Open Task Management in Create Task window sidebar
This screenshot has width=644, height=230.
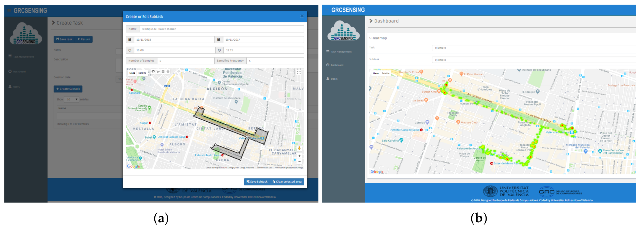point(21,56)
